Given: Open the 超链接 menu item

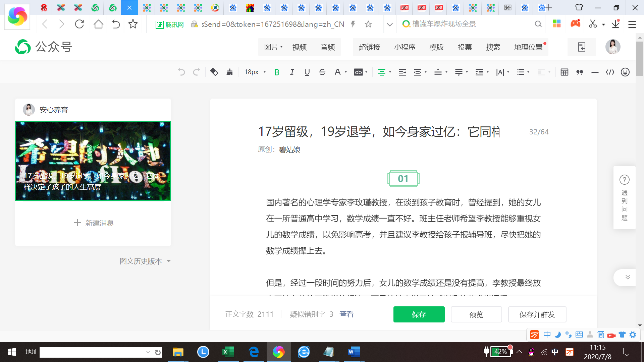Looking at the screenshot, I should click(x=369, y=47).
